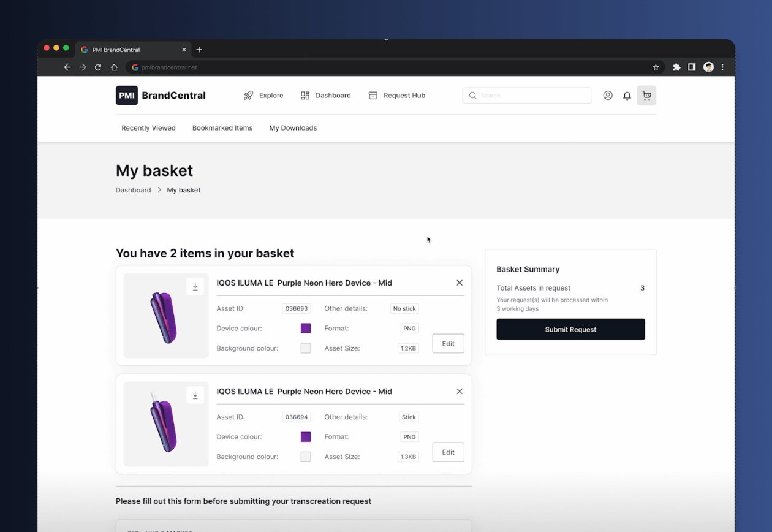This screenshot has width=772, height=532.
Task: Edit the basket item with asset ID 036693
Action: pos(448,344)
